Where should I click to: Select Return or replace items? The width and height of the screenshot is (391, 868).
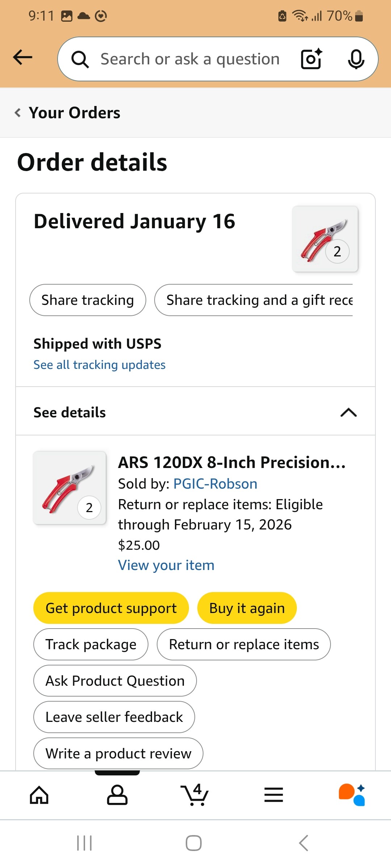[x=244, y=644]
